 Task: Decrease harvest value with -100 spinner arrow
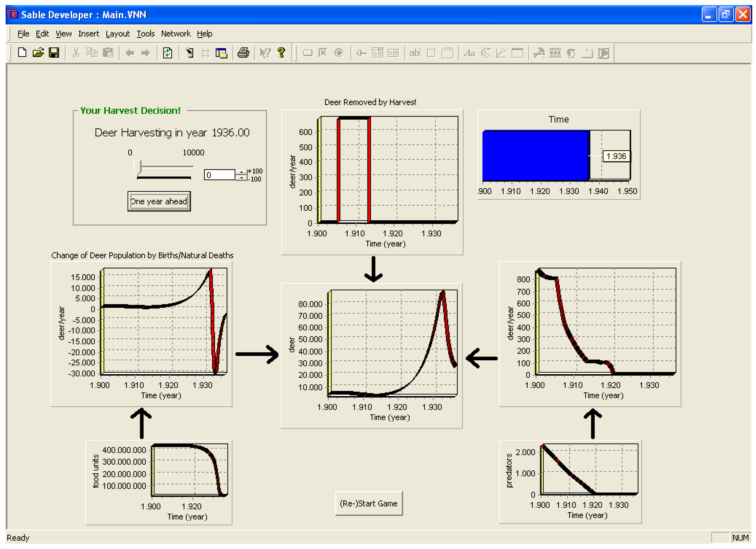coord(241,178)
